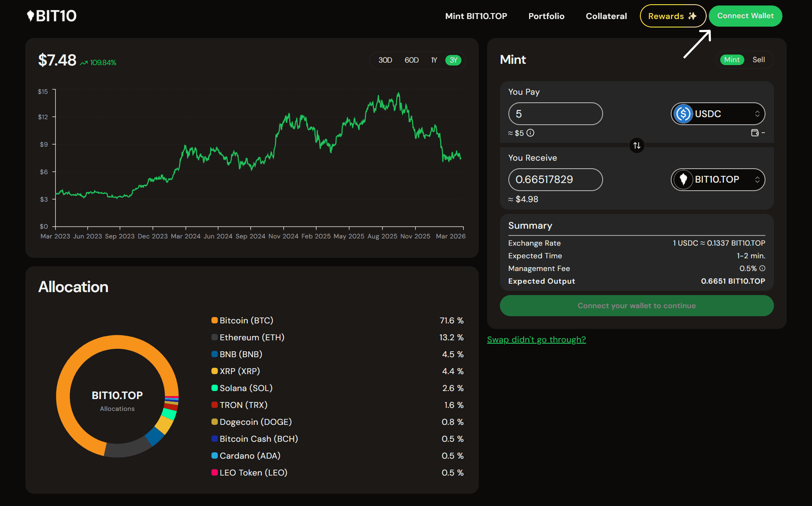Screen dimensions: 812x506
Task: Click the Expected Output 0.6651 BIT10.TOP value
Action: pos(733,281)
